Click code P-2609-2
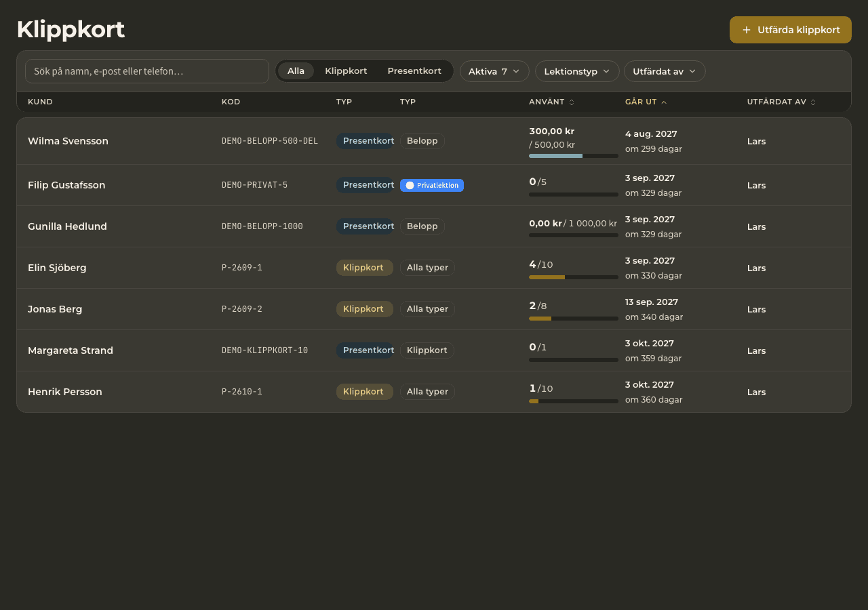This screenshot has width=868, height=610. pos(242,309)
